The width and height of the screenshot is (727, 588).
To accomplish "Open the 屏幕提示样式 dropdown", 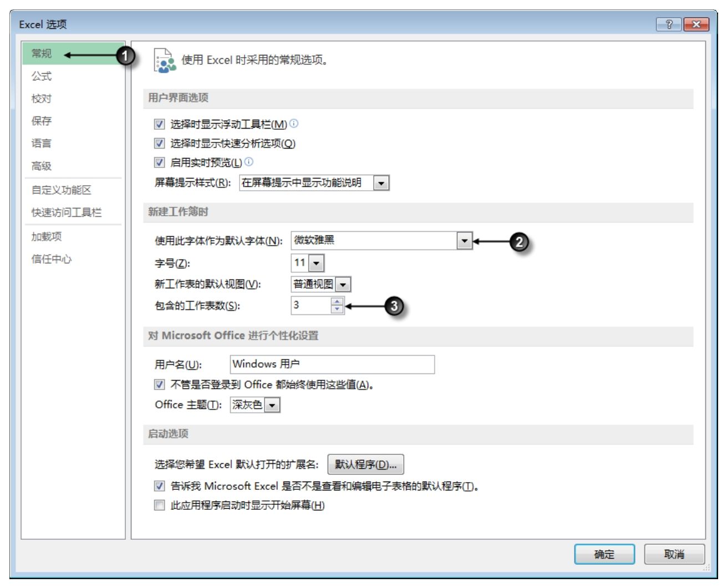I will click(x=381, y=183).
